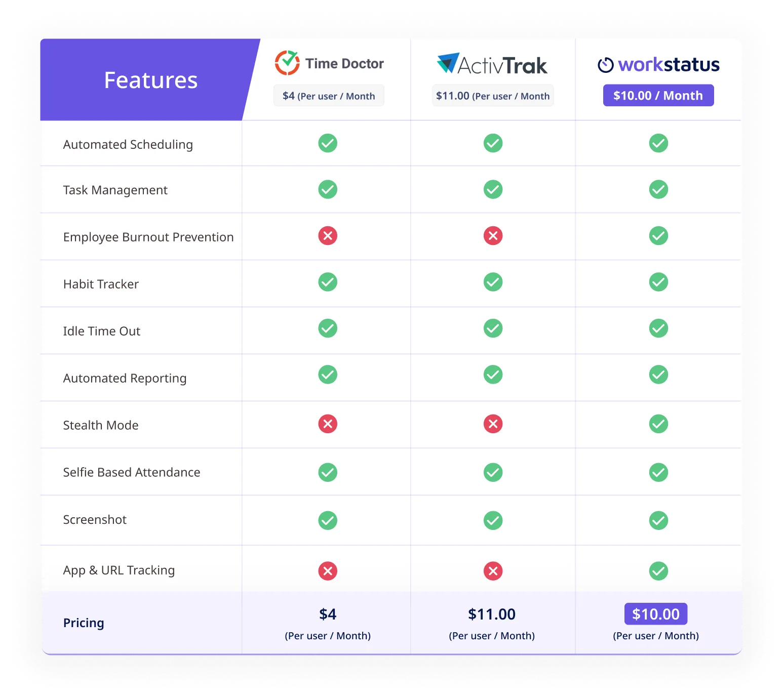
Task: Click the Features header
Action: 151,80
